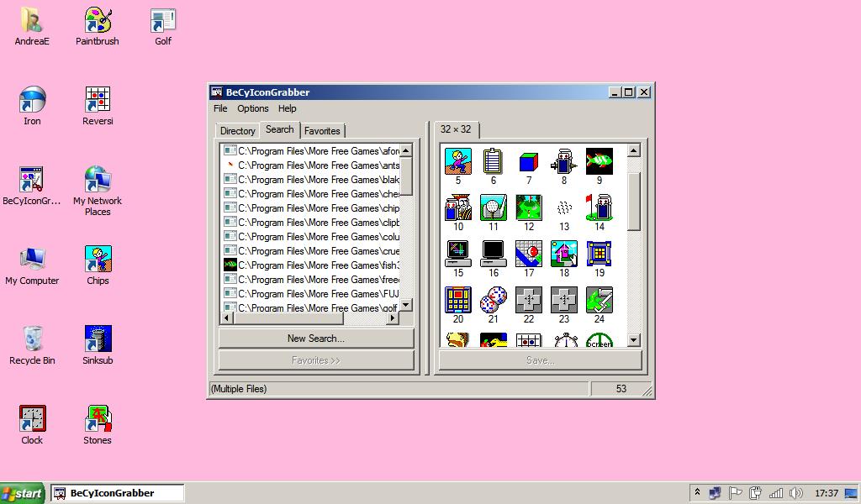Select the blue cube icon 7
The image size is (861, 504).
528,160
